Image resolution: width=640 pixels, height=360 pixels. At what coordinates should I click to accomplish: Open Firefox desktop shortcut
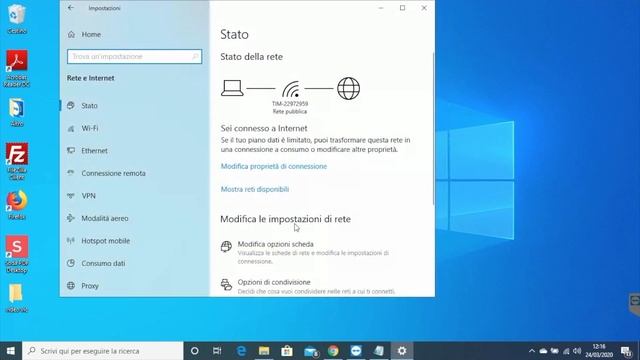[x=17, y=205]
